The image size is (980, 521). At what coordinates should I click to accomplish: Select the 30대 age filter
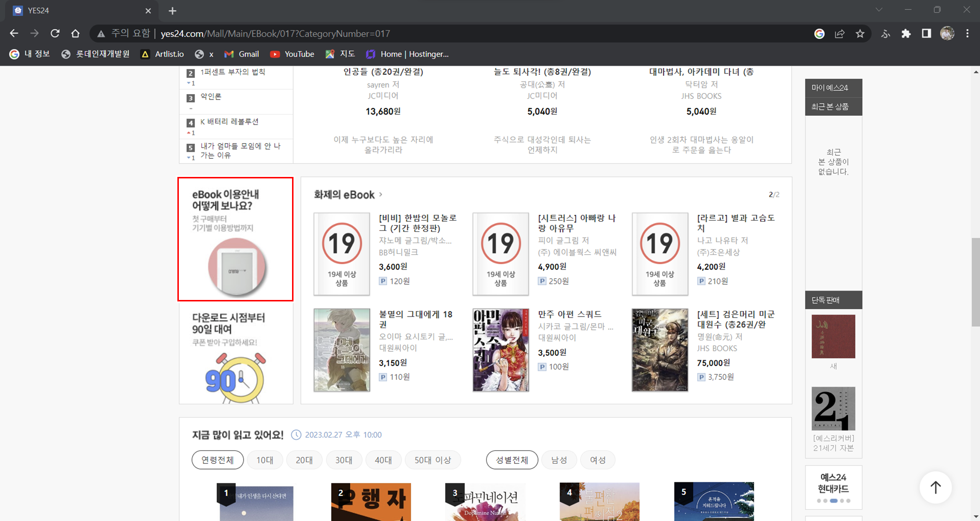click(x=343, y=460)
